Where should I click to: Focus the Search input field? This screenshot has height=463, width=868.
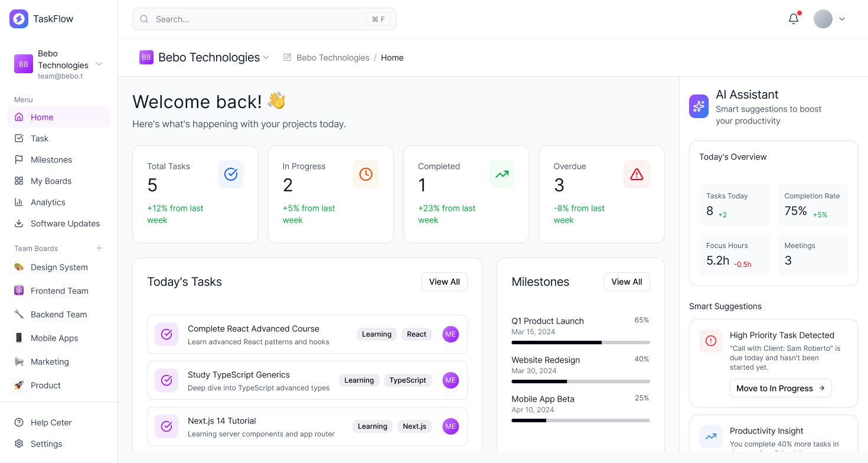[260, 19]
